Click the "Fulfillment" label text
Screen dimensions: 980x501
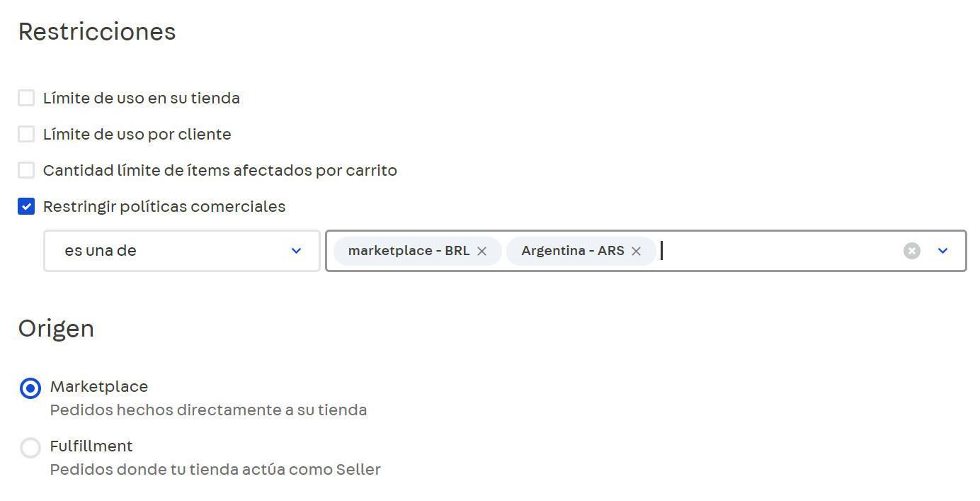pos(91,446)
